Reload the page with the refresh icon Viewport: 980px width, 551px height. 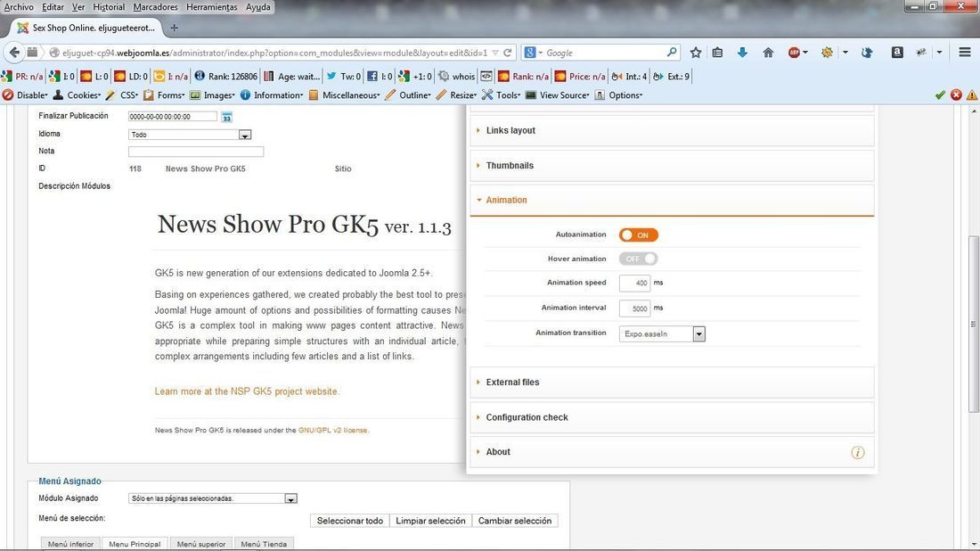pyautogui.click(x=508, y=53)
